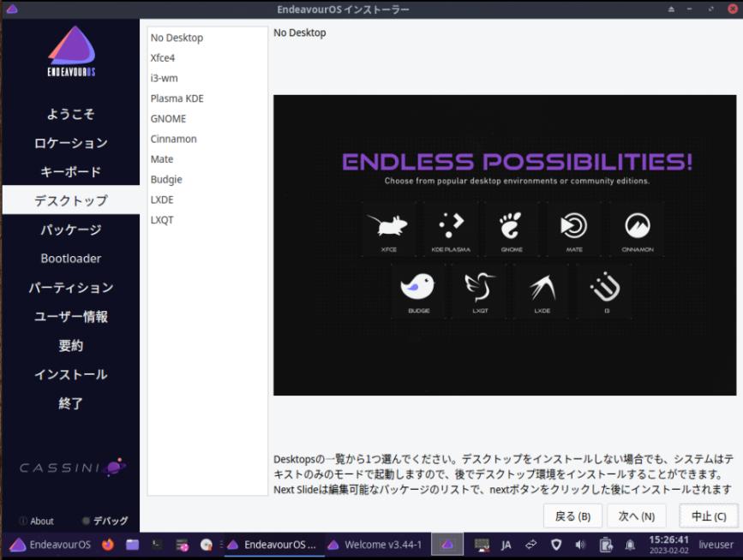Click the EndeavourOS logo in the sidebar
743x560 pixels.
coord(71,51)
